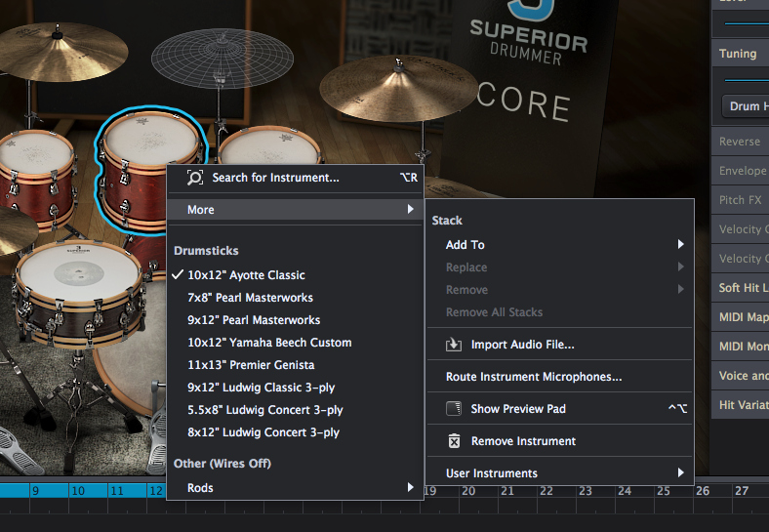This screenshot has height=532, width=769.
Task: Select 5.5x8" Ludwig Concert 3-ply
Action: click(x=296, y=410)
